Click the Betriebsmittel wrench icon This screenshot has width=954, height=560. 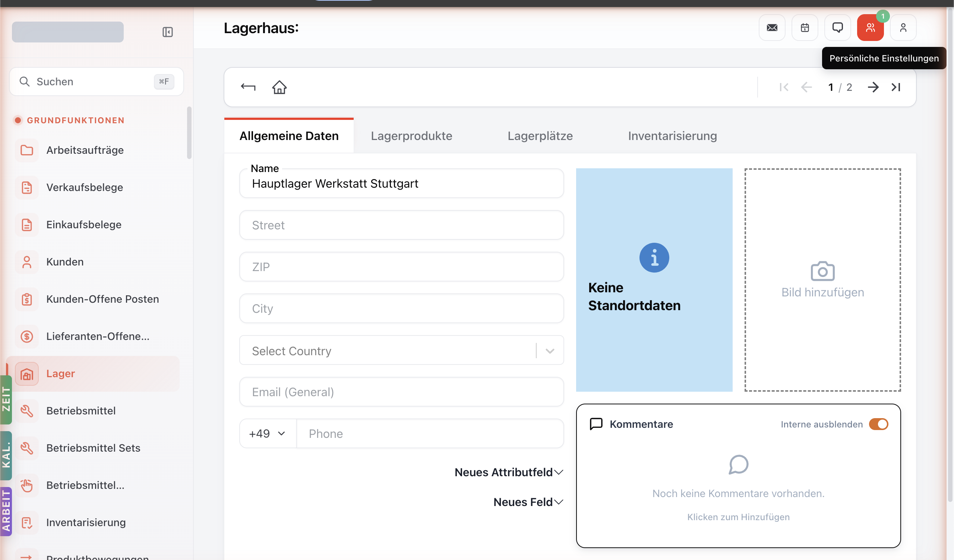click(x=26, y=411)
